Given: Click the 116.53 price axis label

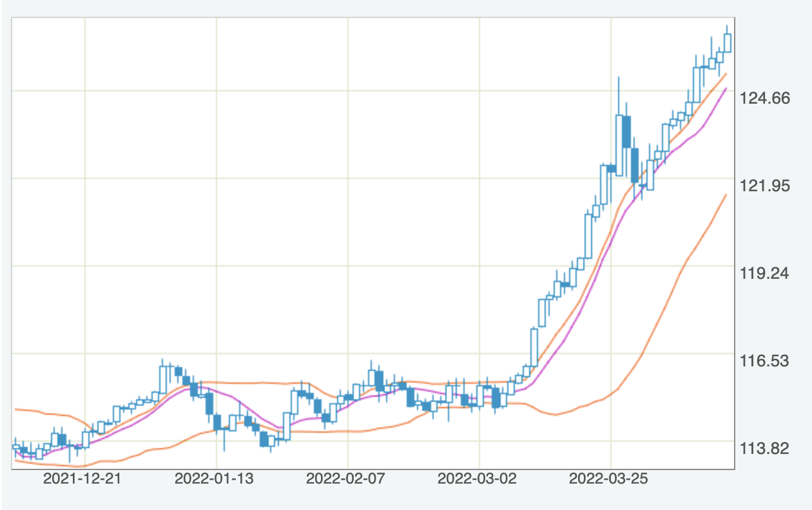Looking at the screenshot, I should coord(766,361).
